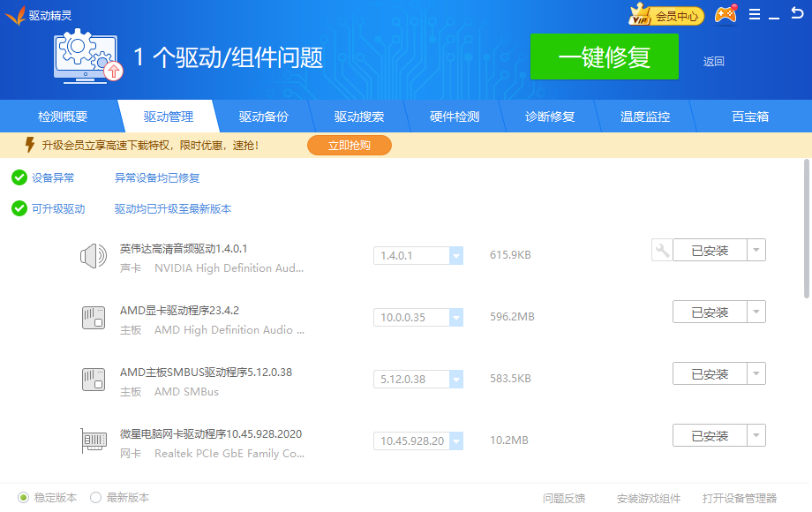Click the 返回 link

point(714,62)
